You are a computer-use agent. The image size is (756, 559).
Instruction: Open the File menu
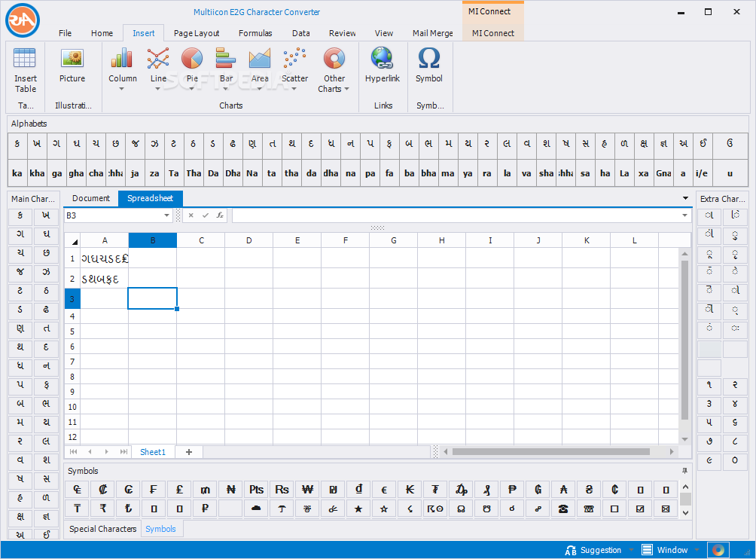65,33
